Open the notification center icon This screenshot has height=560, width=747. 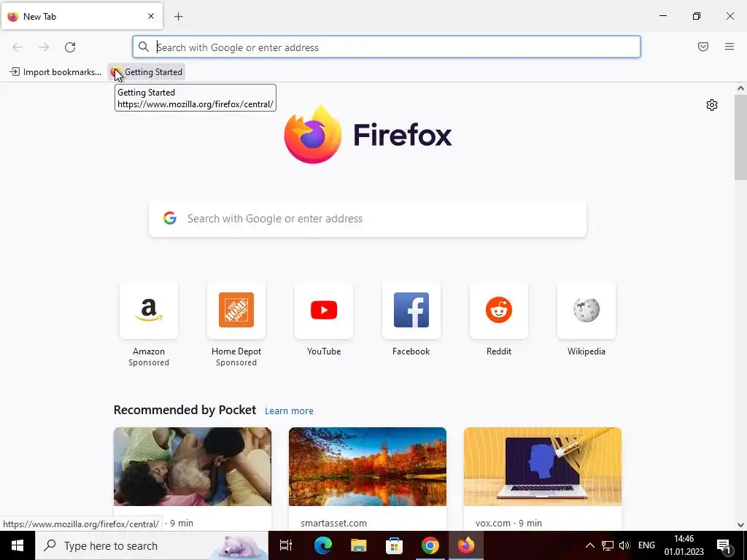pos(724,545)
